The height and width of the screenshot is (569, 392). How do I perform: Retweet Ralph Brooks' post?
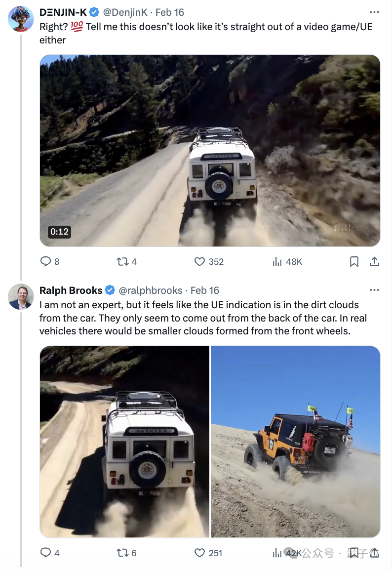[122, 553]
